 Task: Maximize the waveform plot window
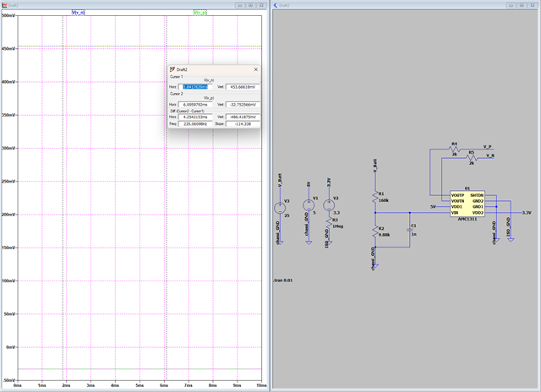point(250,5)
